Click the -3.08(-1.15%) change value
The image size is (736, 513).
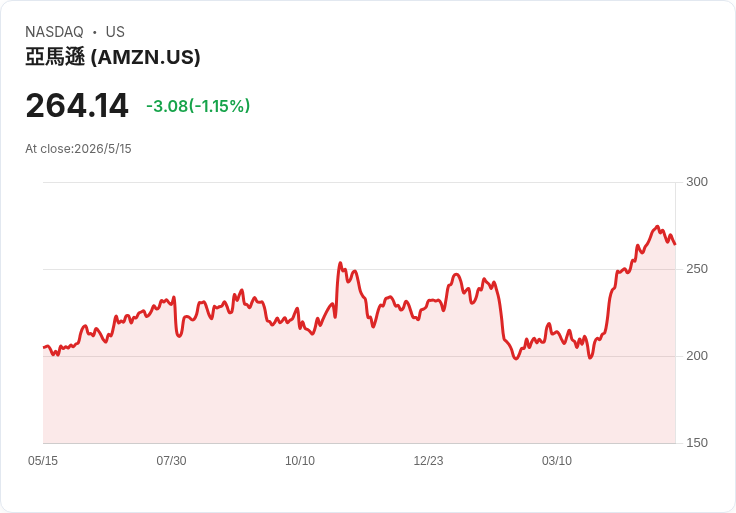pyautogui.click(x=198, y=106)
